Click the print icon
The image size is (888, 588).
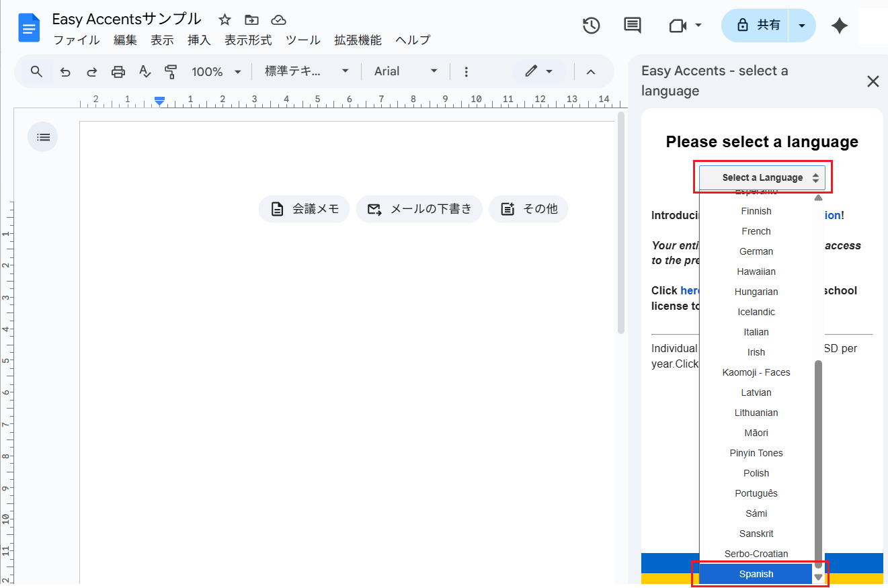pyautogui.click(x=118, y=71)
